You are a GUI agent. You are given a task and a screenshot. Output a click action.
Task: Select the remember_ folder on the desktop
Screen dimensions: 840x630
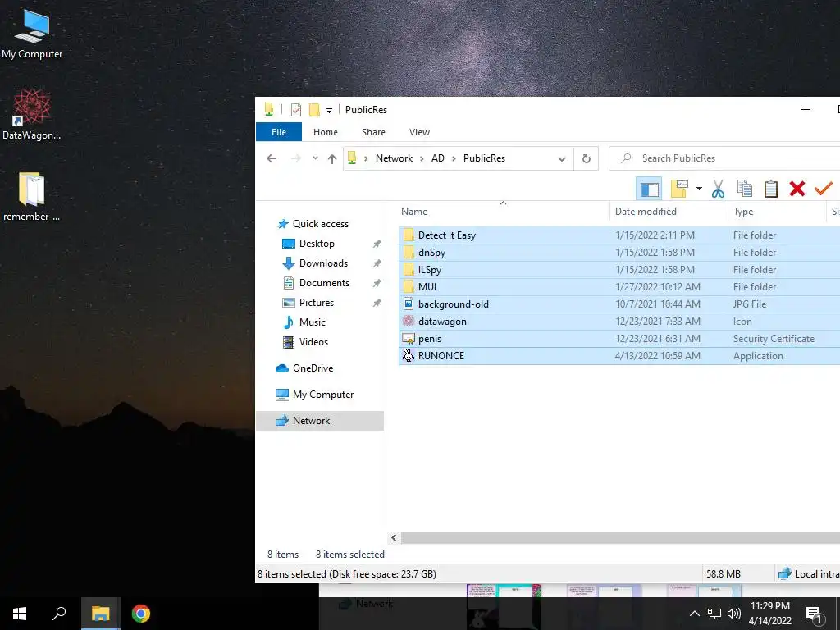[x=32, y=197]
